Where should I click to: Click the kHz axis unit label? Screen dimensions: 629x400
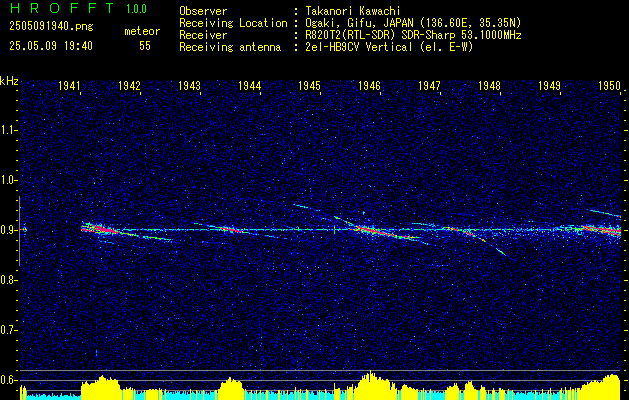(x=9, y=81)
